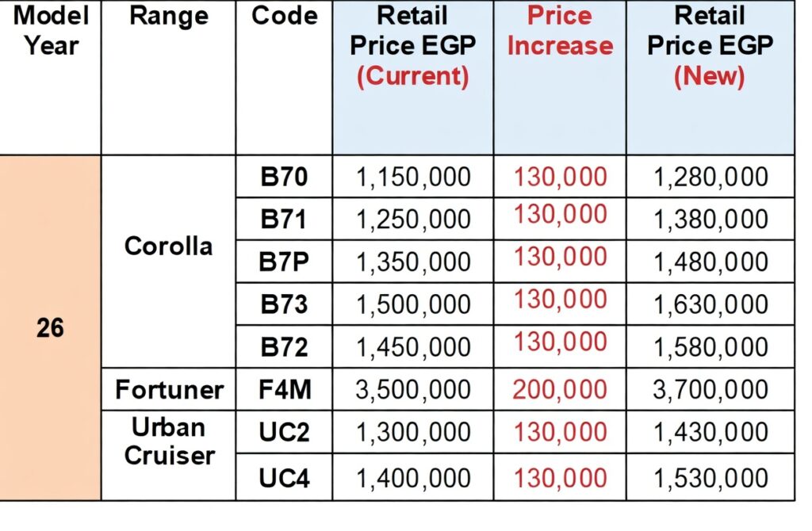Click the current price 1,150,000
Viewport: 812px width, 531px height.
point(413,177)
